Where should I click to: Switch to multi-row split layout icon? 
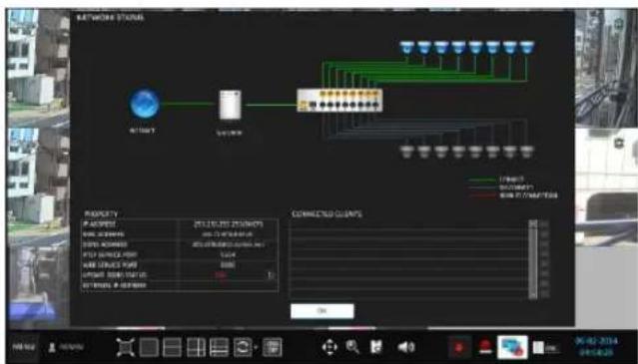click(219, 348)
